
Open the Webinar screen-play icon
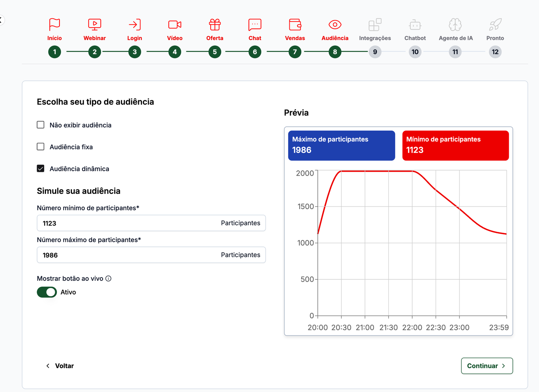pyautogui.click(x=95, y=24)
